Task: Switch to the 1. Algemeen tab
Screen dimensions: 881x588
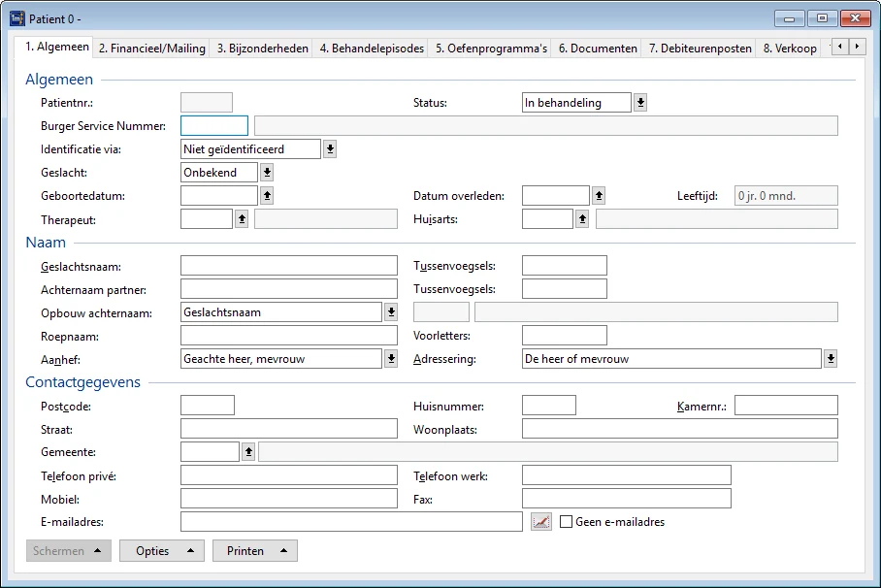Action: click(54, 47)
